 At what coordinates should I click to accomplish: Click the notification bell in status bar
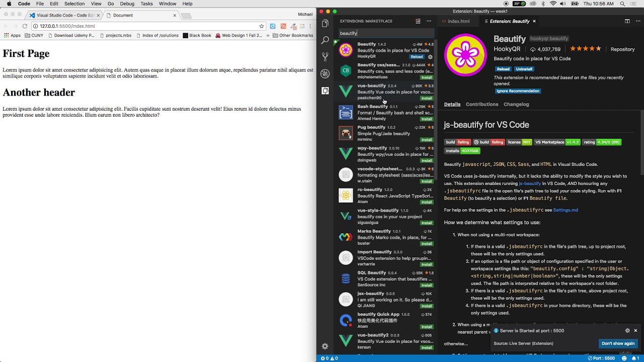(x=635, y=358)
